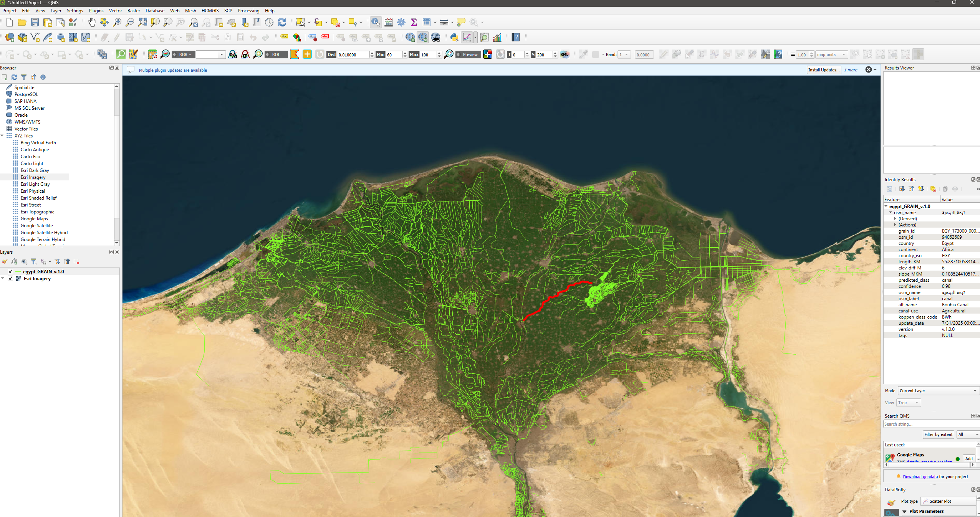Open the Mode Current Layer dropdown
The image size is (980, 517).
point(939,391)
